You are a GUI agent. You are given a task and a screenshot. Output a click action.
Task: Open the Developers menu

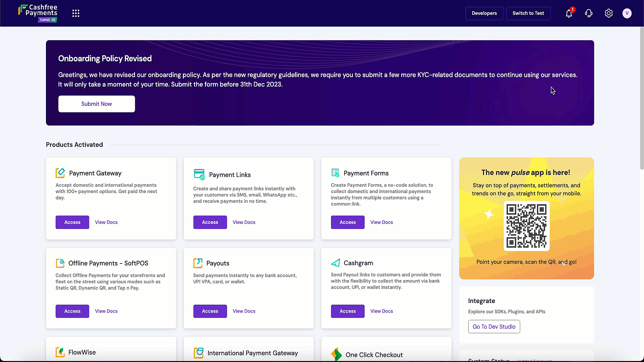click(484, 13)
